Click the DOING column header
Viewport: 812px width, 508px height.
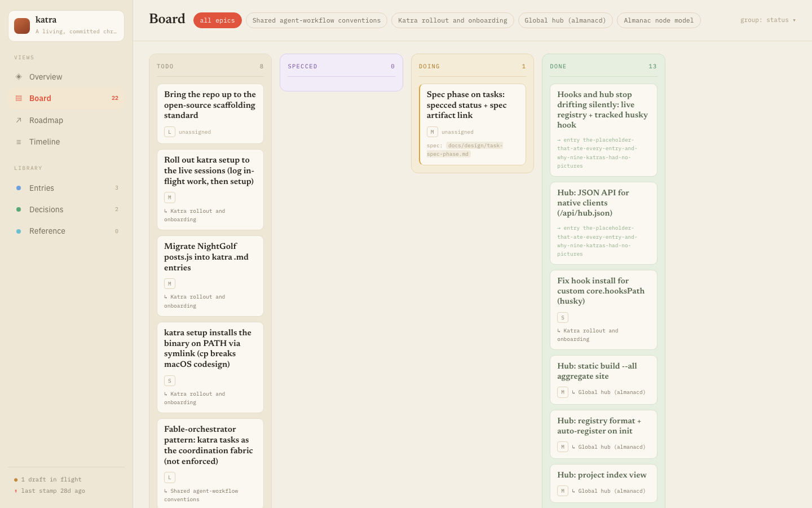[473, 67]
